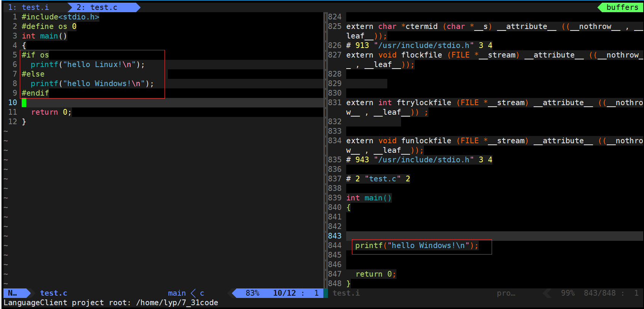Viewport: 644px width, 309px height.
Task: Click the '# 913 /usr/include/stdio.h' line marker
Action: [x=419, y=45]
